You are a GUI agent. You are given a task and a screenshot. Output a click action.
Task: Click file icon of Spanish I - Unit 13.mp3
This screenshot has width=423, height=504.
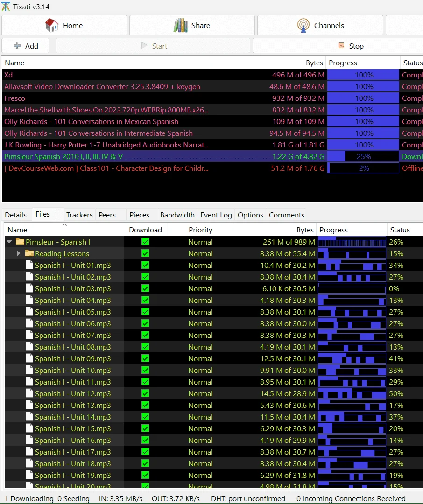[29, 406]
